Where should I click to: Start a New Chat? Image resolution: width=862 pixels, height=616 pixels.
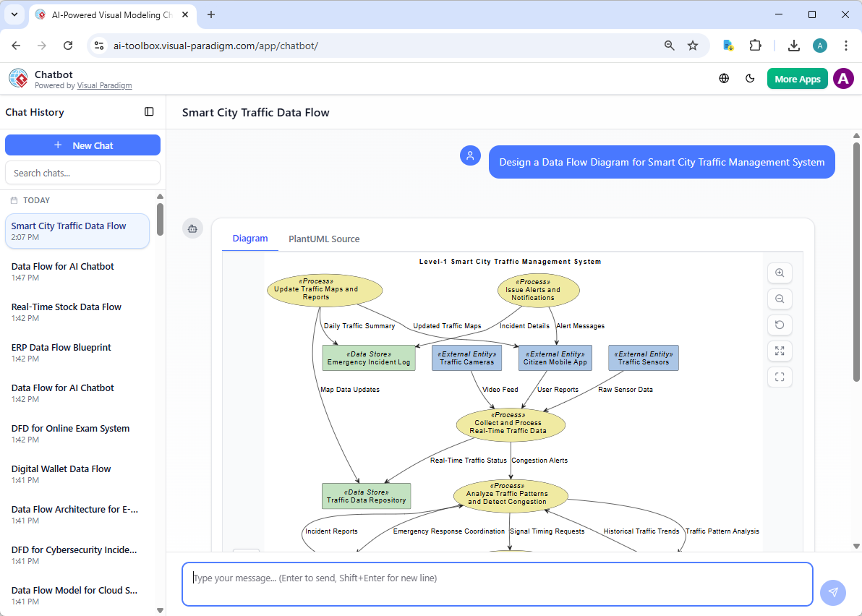tap(82, 145)
